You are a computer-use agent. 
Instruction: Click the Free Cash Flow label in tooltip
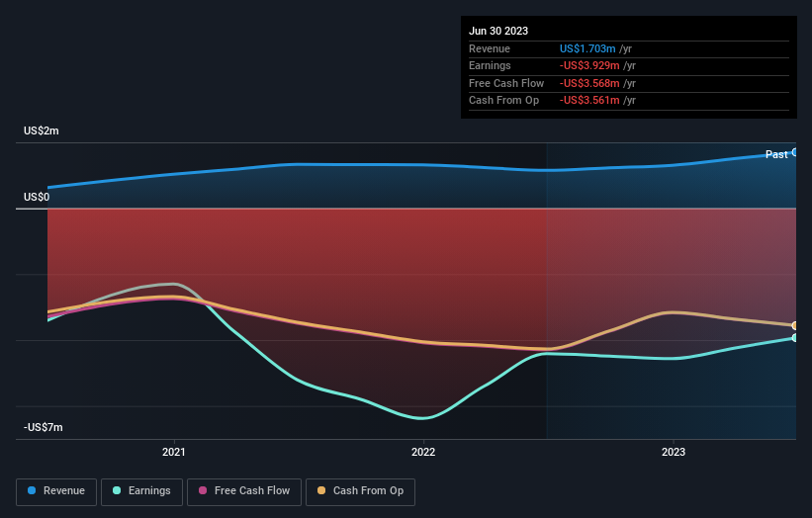point(506,83)
